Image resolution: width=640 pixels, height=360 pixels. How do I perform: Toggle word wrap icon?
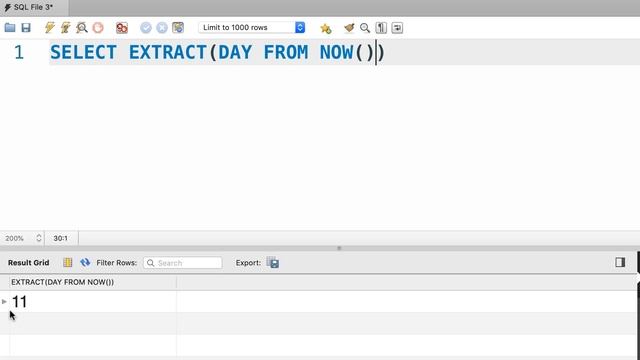tap(397, 28)
